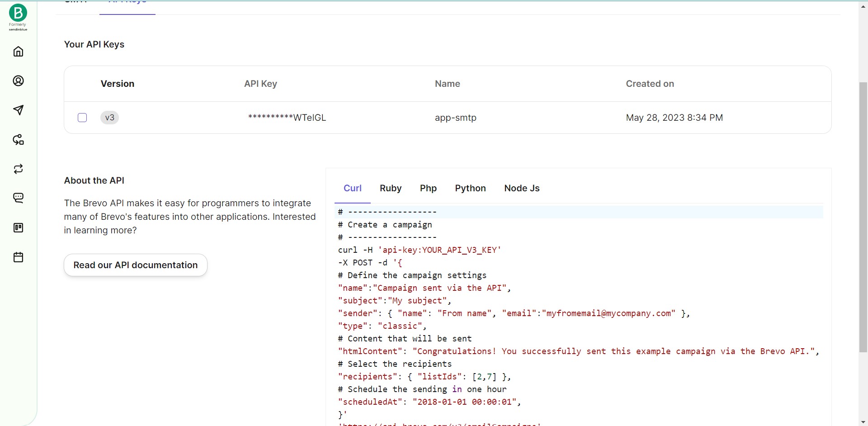868x426 pixels.
Task: Open the Brevo logo home link
Action: click(18, 17)
